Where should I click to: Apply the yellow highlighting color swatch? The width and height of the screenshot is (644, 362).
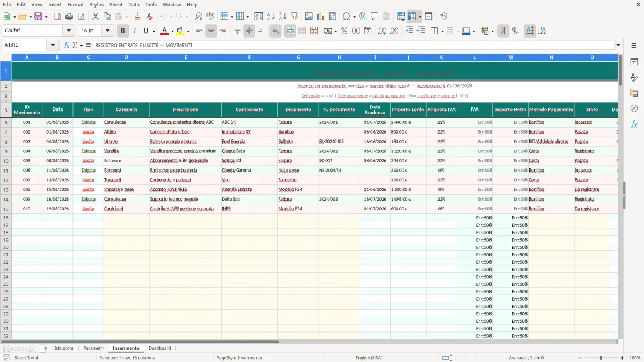[x=180, y=31]
